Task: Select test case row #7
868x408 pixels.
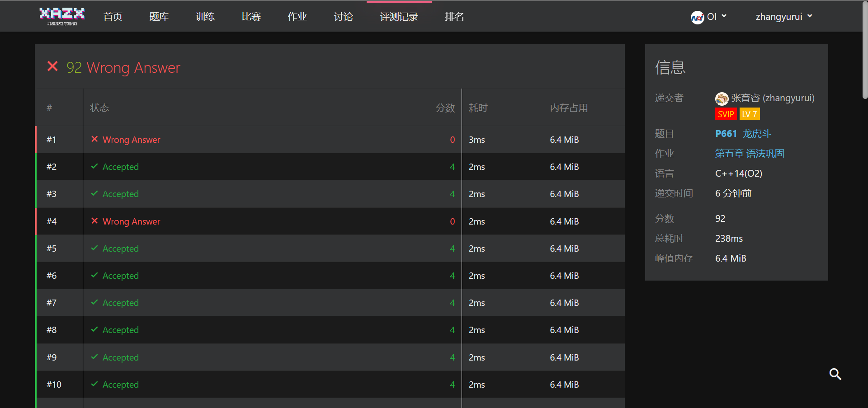Action: coord(271,303)
